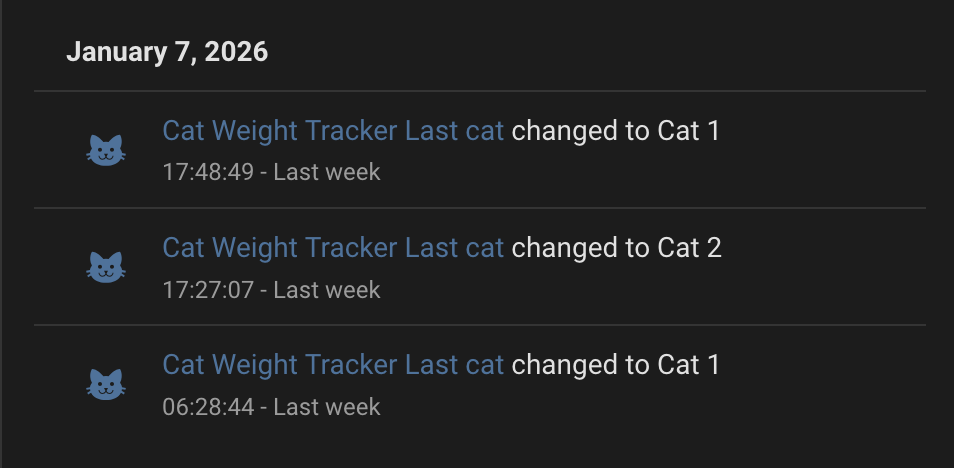Click the divider between the 17:27:07 and 06:28:44 entries
This screenshot has width=954, height=468.
[x=480, y=325]
